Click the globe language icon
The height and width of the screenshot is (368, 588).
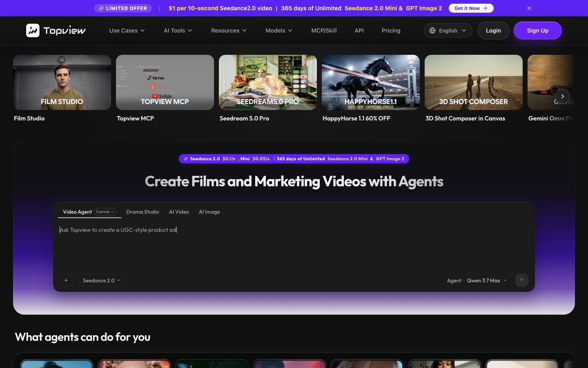click(432, 31)
